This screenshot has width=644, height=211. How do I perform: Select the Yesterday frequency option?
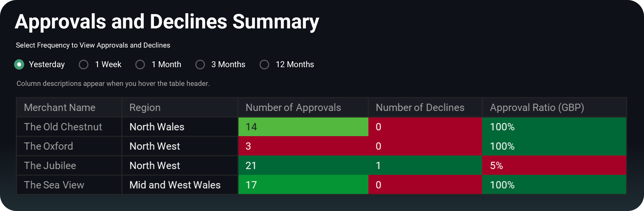19,64
